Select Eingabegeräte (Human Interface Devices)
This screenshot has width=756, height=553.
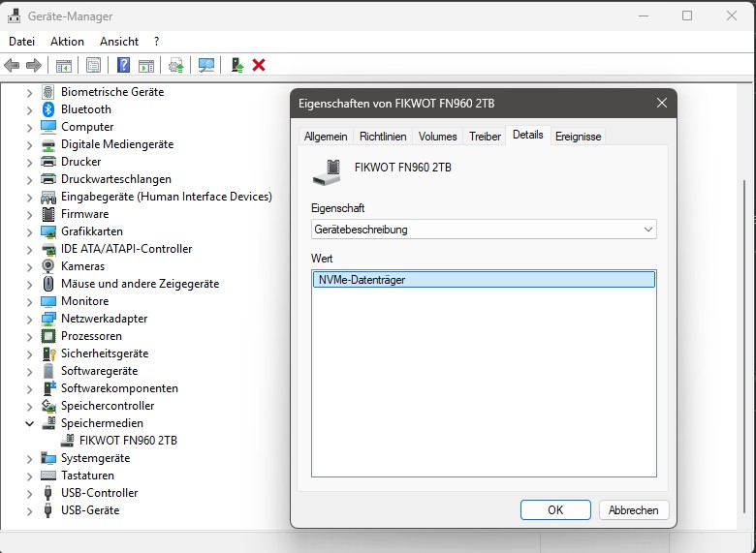pyautogui.click(x=167, y=197)
